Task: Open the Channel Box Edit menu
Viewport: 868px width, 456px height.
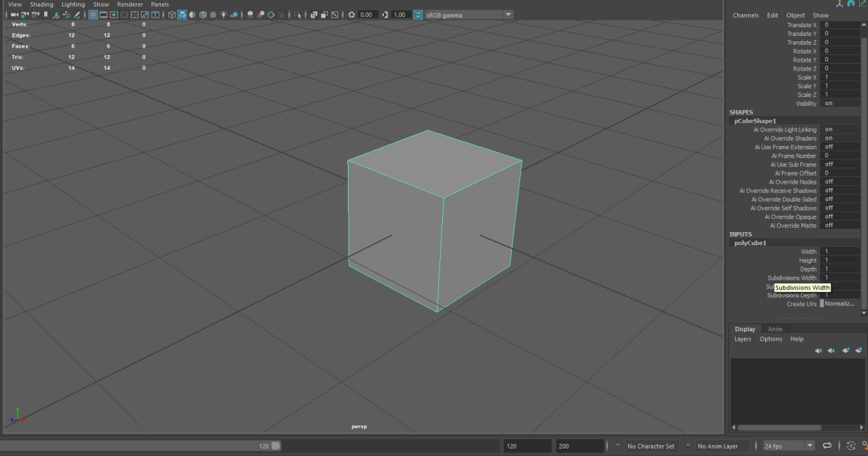Action: [772, 15]
